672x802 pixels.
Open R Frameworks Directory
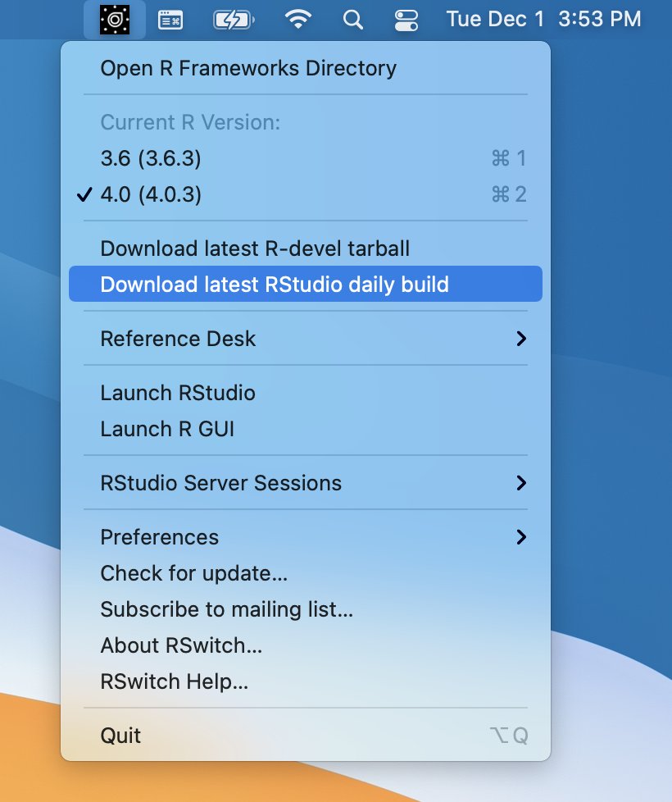pos(306,69)
